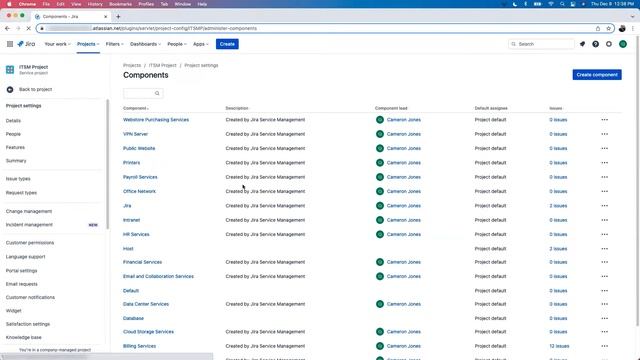Image resolution: width=640 pixels, height=360 pixels.
Task: Open actions menu for Webstore Purchasing Services
Action: click(x=604, y=120)
